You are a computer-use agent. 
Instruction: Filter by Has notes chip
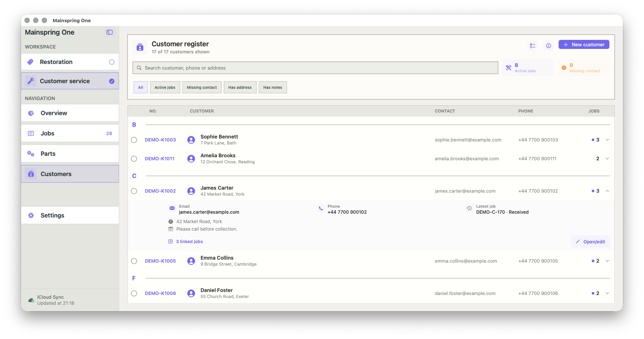(273, 87)
